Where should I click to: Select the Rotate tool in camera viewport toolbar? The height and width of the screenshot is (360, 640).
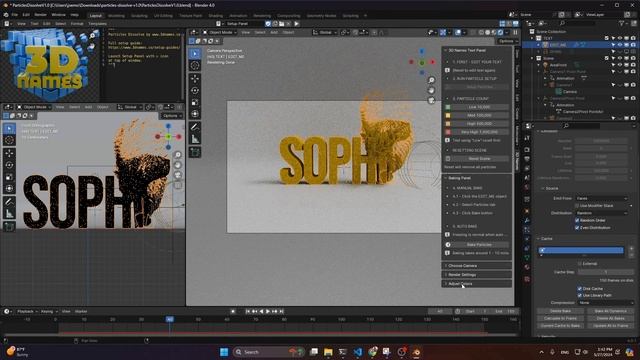coord(195,91)
